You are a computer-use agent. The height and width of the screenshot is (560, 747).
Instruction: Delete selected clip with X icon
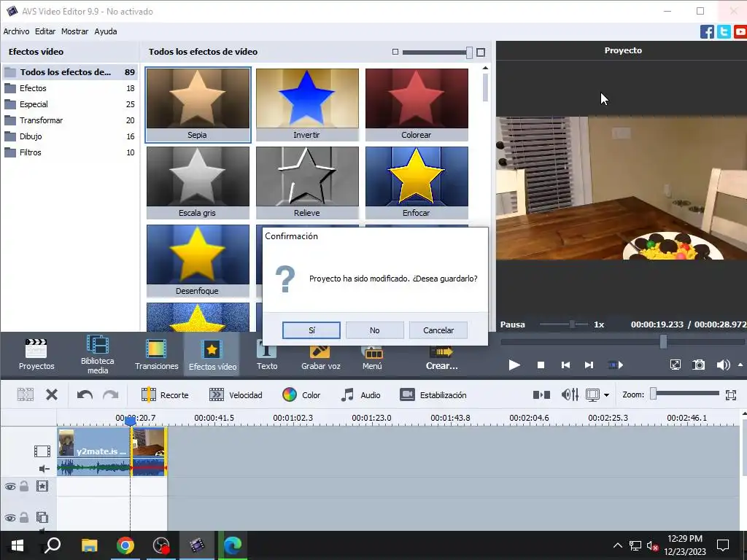pyautogui.click(x=52, y=394)
